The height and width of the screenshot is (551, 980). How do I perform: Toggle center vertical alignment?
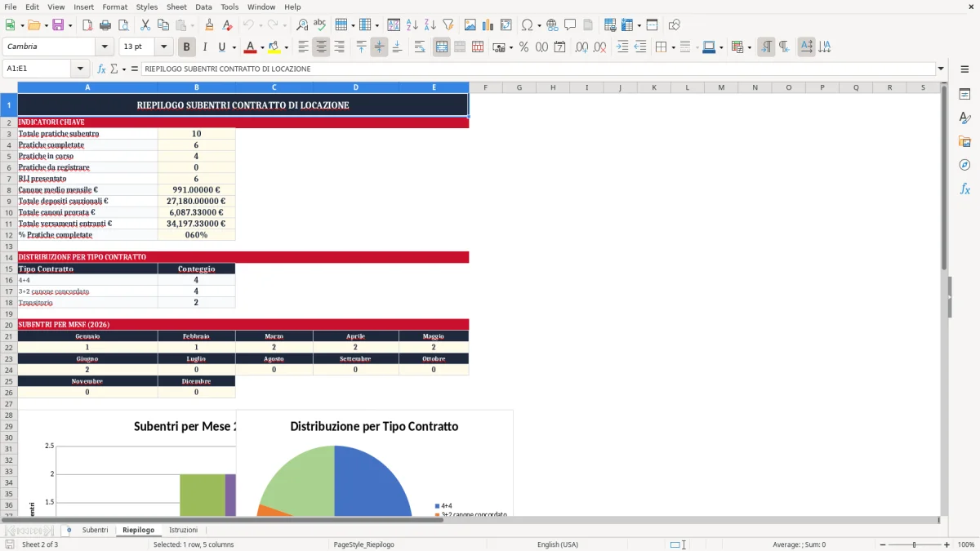[379, 47]
